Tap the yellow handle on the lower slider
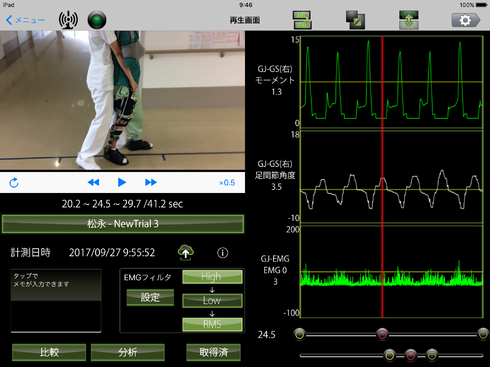Screen dimensions: 490x367 pyautogui.click(x=389, y=355)
